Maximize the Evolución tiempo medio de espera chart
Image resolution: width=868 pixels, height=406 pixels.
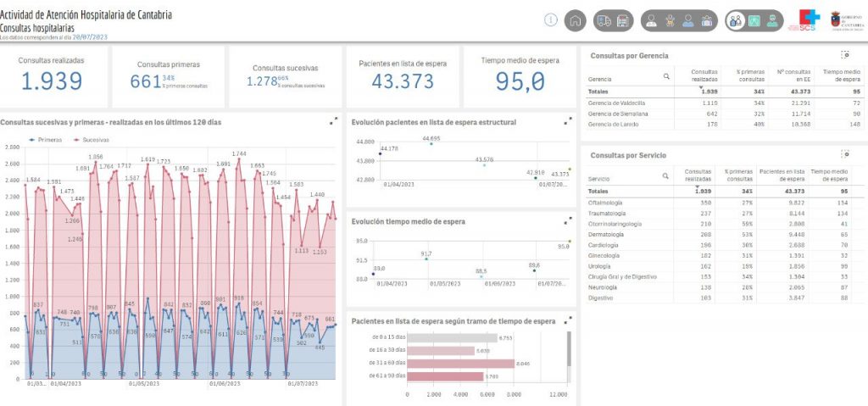(566, 221)
